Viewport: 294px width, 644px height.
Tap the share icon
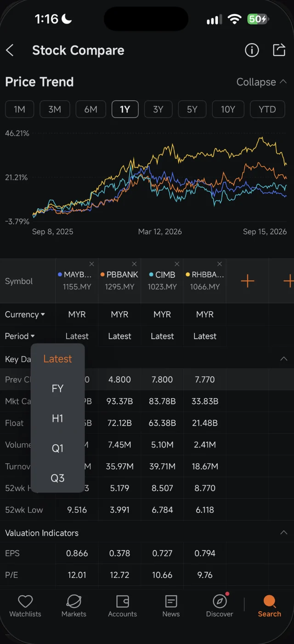point(279,50)
